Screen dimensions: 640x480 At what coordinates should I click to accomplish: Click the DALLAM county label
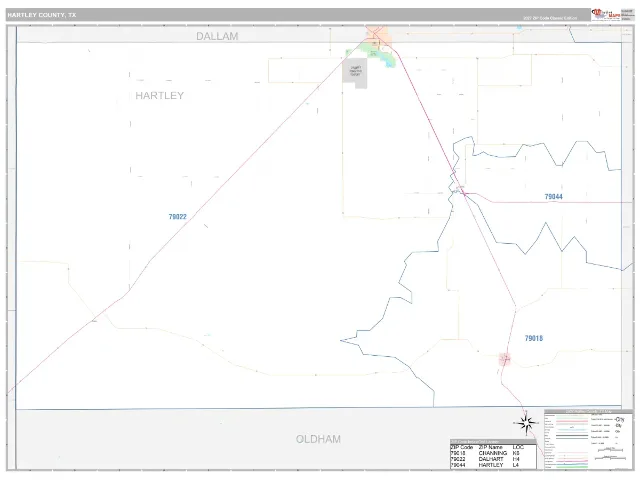(217, 36)
